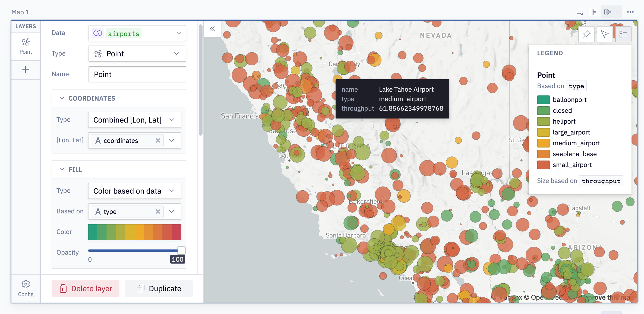Open the three-dot overflow menu
The image size is (644, 314).
point(630,12)
